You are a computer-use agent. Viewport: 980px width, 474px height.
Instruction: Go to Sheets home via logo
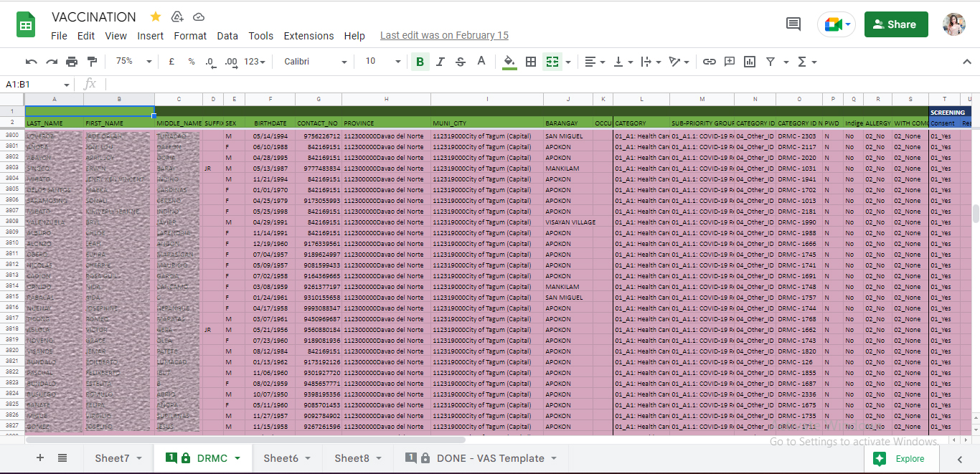coord(27,25)
